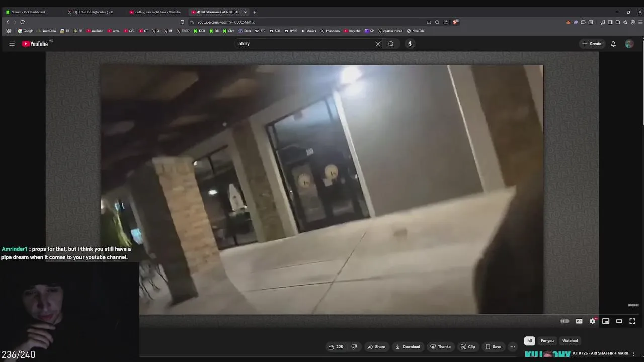Click the video player frame
Image resolution: width=644 pixels, height=362 pixels.
pos(322,190)
